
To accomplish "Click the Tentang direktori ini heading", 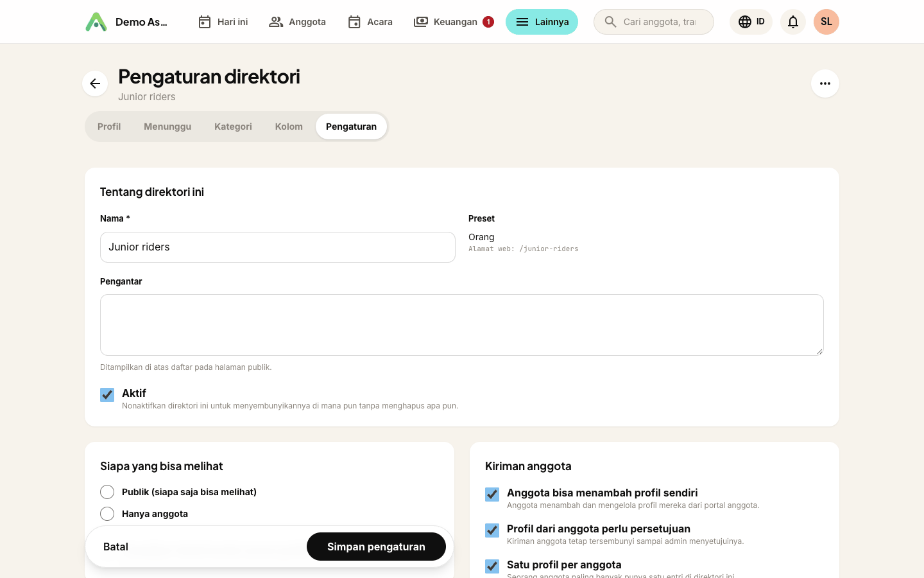I will [152, 192].
